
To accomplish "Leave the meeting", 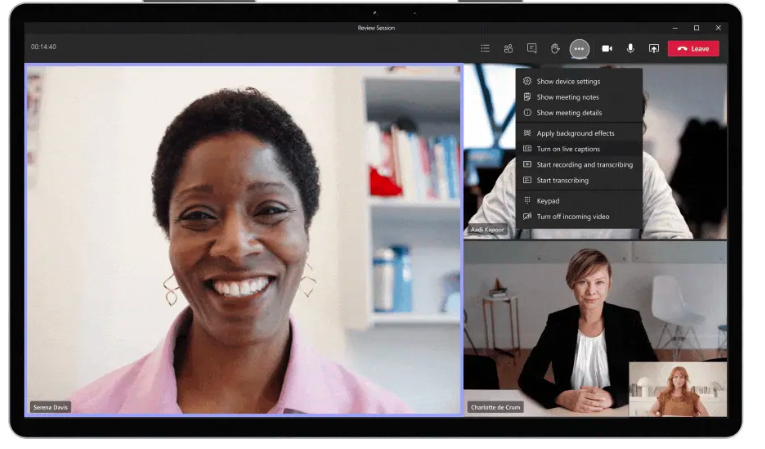I will click(x=693, y=48).
